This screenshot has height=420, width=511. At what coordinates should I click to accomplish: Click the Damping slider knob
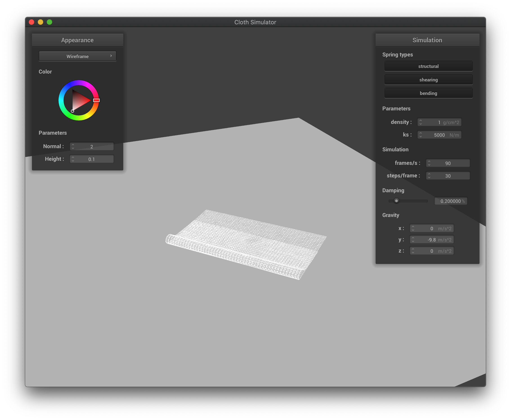[396, 201]
